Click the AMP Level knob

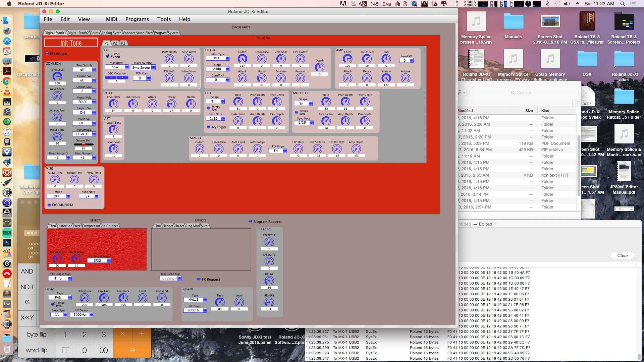coord(347,59)
